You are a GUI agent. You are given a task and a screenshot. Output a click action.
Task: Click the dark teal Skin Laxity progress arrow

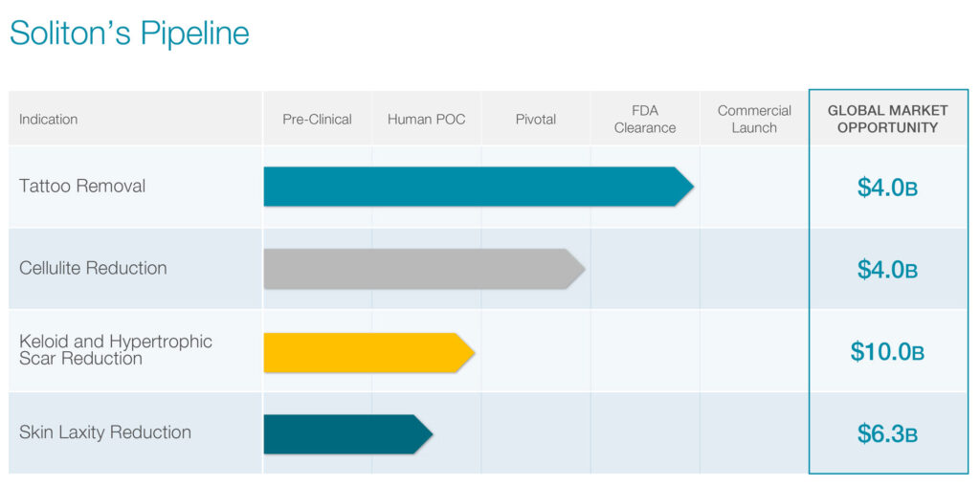[x=348, y=433]
